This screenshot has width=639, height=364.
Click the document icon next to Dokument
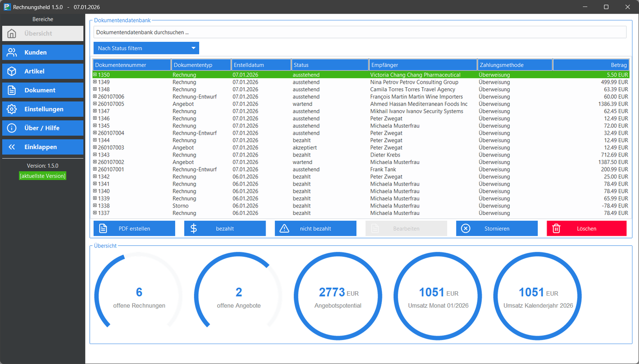coord(12,90)
